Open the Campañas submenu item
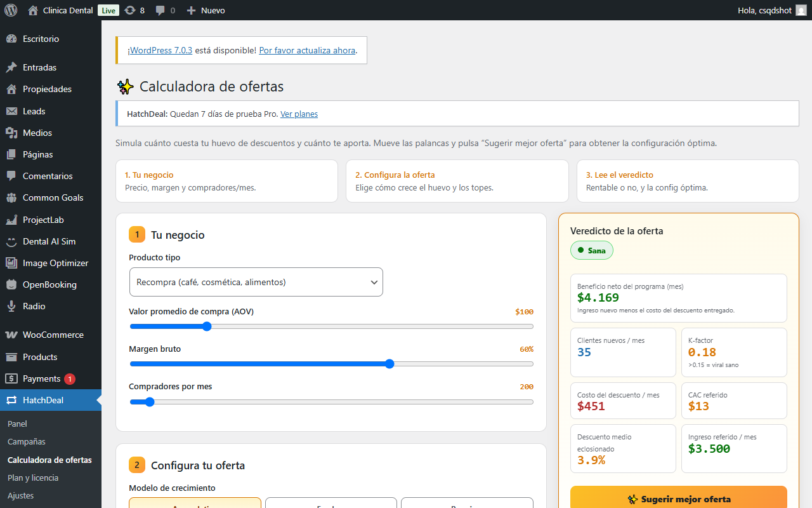 pos(27,441)
